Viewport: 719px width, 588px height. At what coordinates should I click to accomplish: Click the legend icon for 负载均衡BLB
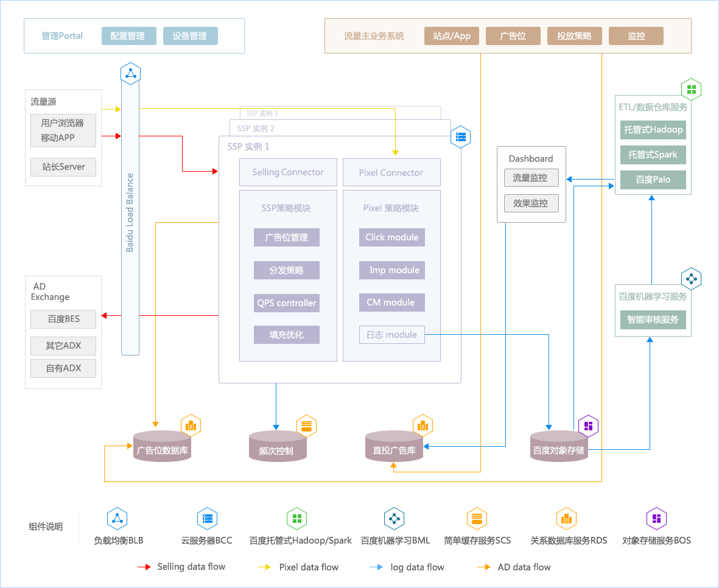[117, 519]
